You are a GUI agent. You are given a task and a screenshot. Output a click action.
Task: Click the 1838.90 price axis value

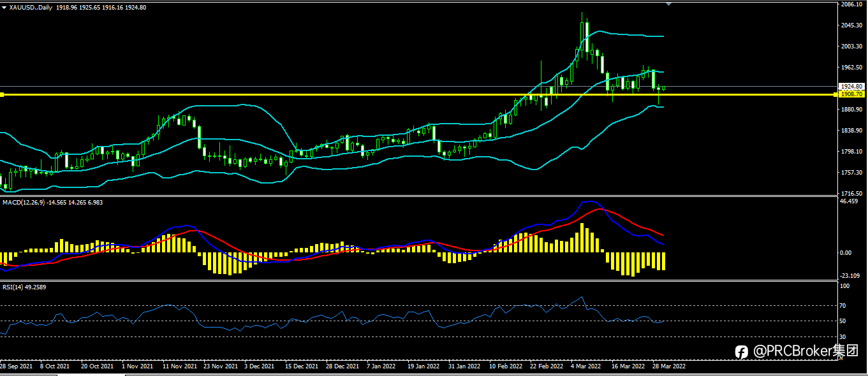(852, 131)
